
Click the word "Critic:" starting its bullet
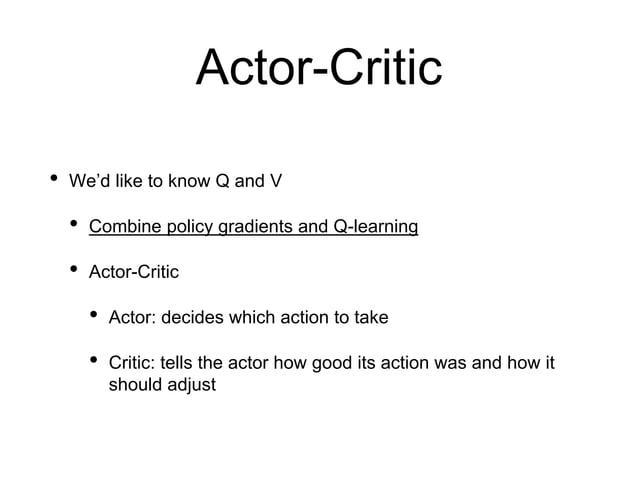(132, 363)
